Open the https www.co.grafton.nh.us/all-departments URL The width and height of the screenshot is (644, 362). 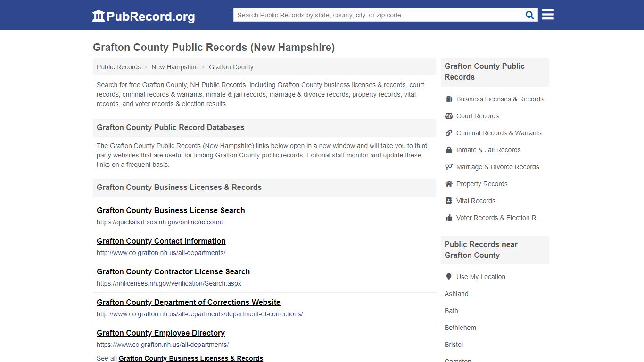tap(163, 345)
